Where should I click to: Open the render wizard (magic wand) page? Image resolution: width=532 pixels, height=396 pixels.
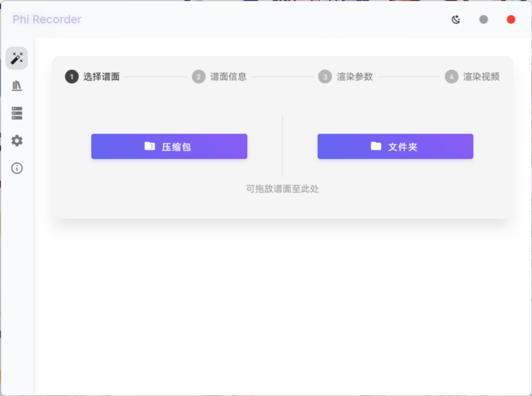(x=17, y=59)
